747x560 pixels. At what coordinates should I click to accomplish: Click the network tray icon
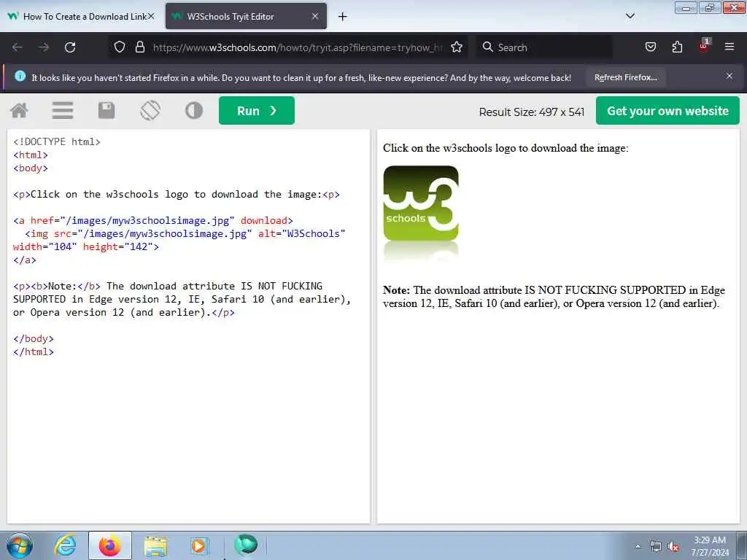click(x=656, y=547)
